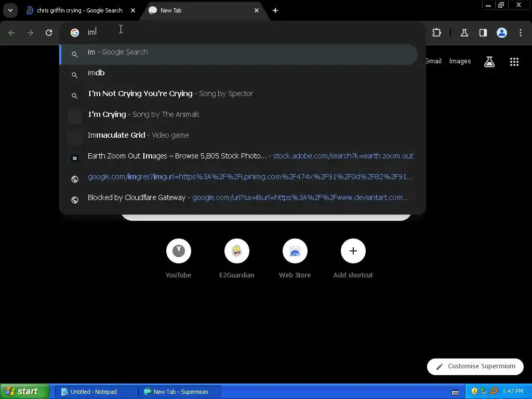Click the Search Labs flask icon on page

click(489, 62)
